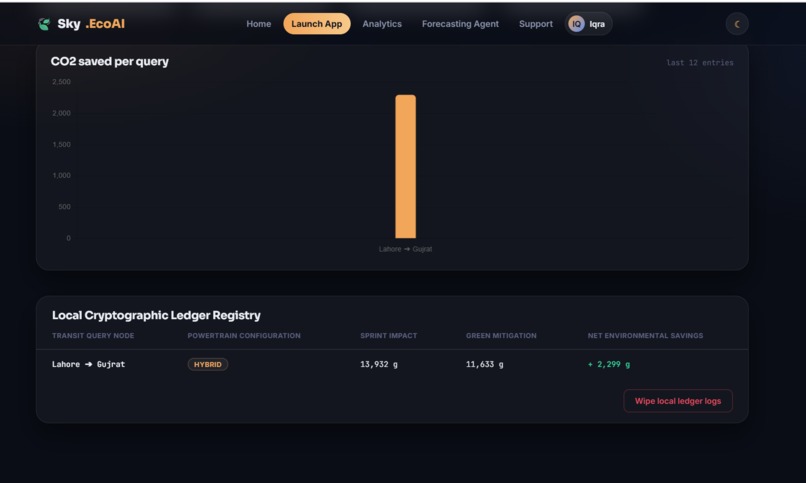
Task: Click the Transit Query Node column header
Action: coord(93,336)
